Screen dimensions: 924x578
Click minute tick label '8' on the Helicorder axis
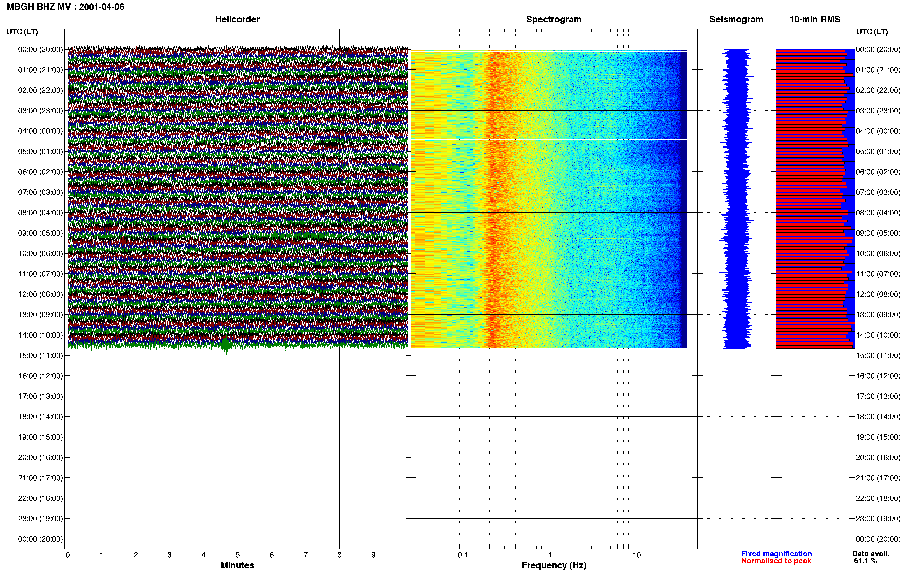click(x=339, y=555)
